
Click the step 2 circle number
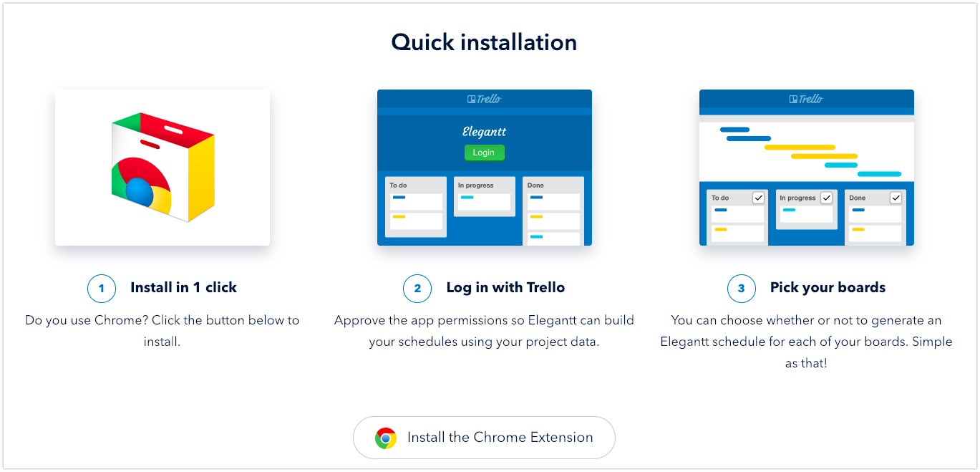(x=417, y=289)
